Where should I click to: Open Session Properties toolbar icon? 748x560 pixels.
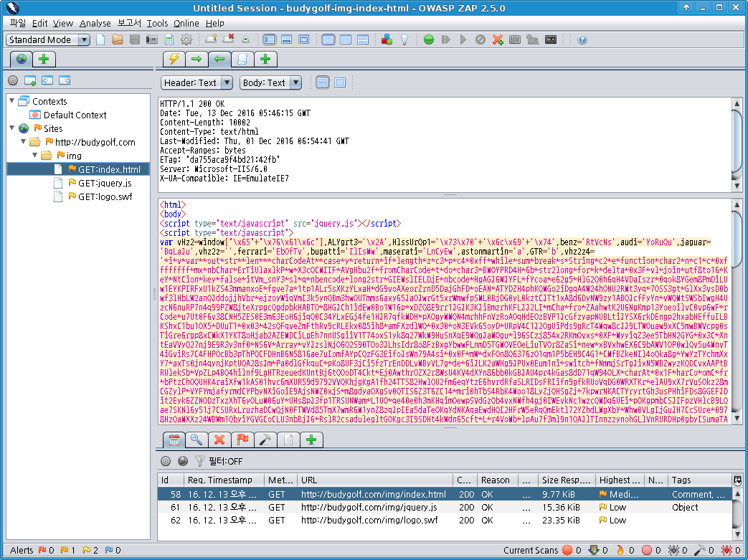click(169, 39)
